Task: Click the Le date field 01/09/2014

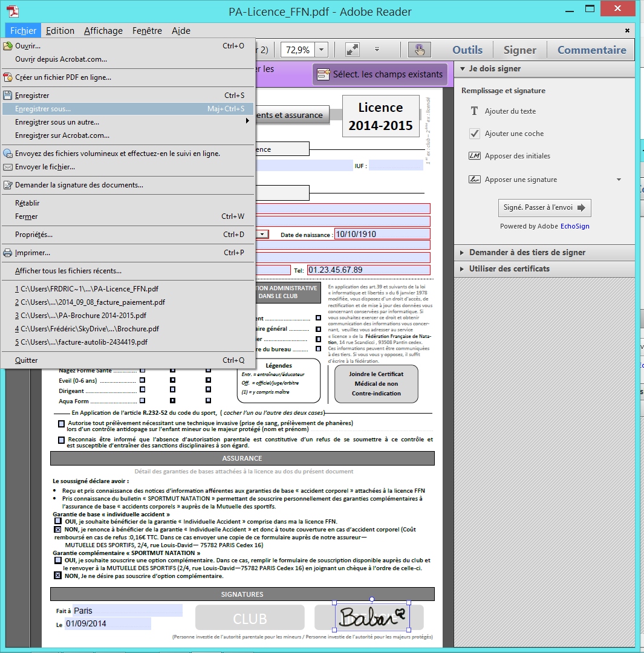Action: pyautogui.click(x=108, y=624)
